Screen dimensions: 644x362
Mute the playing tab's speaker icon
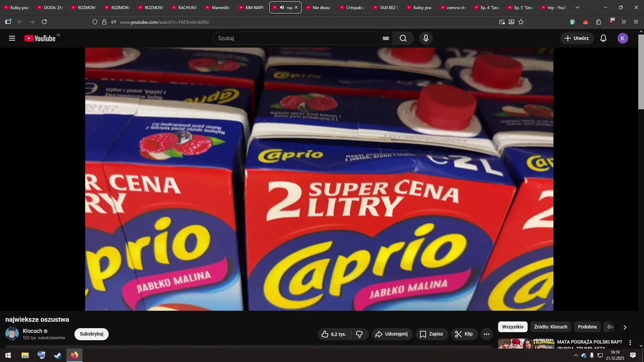click(x=282, y=8)
